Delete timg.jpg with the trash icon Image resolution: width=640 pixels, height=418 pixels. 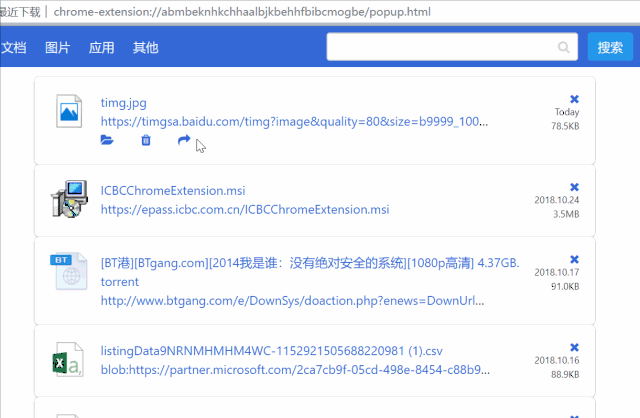[x=146, y=140]
